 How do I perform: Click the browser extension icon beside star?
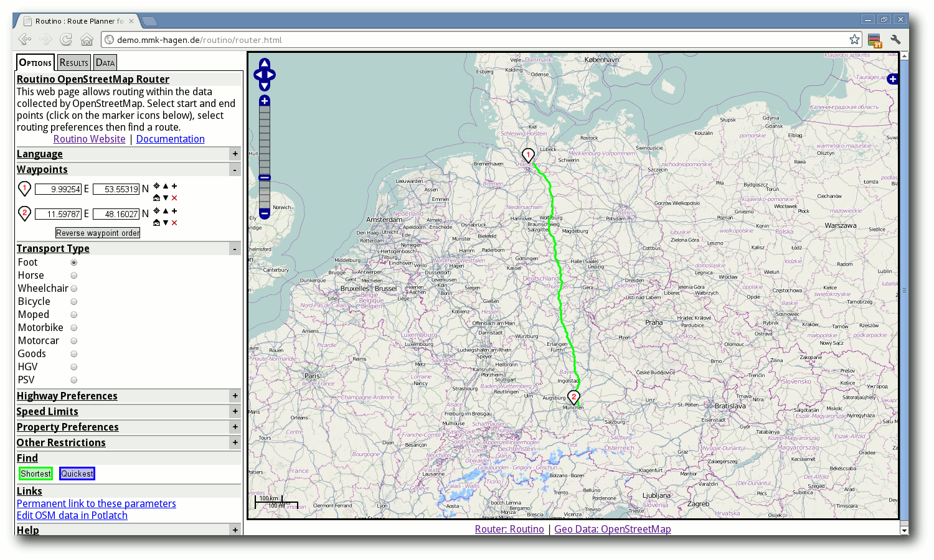875,40
